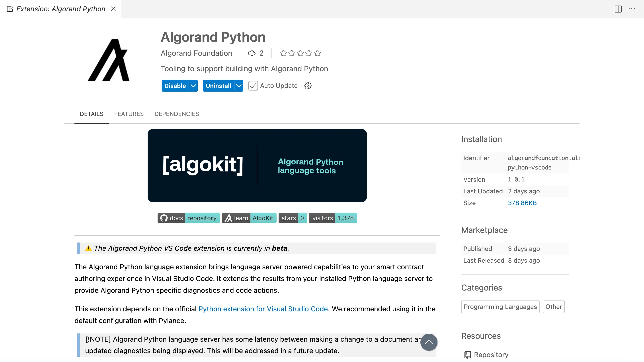Open the DEPENDENCIES tab
The height and width of the screenshot is (362, 644).
(176, 114)
